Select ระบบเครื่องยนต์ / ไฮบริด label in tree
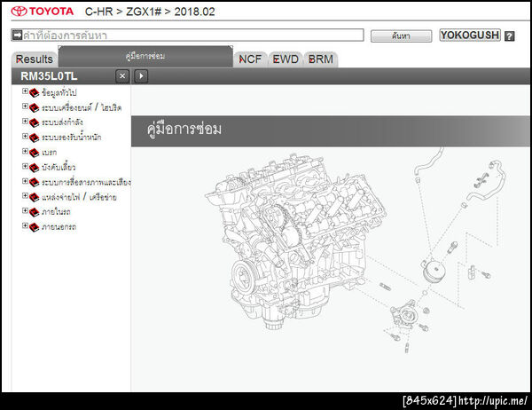The height and width of the screenshot is (410, 532). tap(82, 107)
